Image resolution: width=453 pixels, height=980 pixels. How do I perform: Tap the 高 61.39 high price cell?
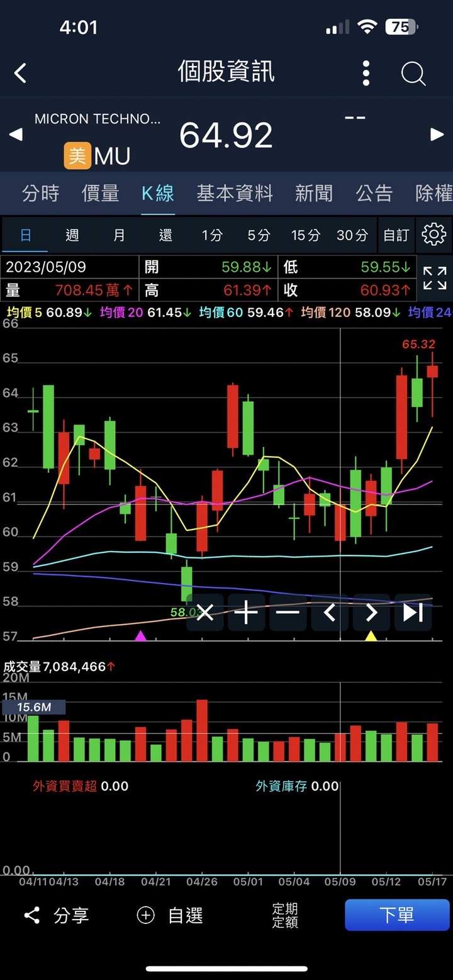click(208, 290)
